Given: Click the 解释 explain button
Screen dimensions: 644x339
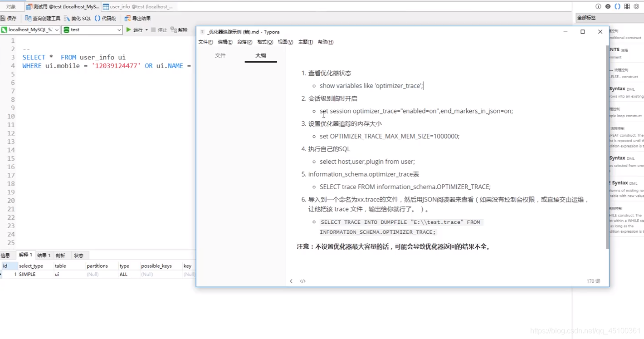Looking at the screenshot, I should pyautogui.click(x=179, y=29).
